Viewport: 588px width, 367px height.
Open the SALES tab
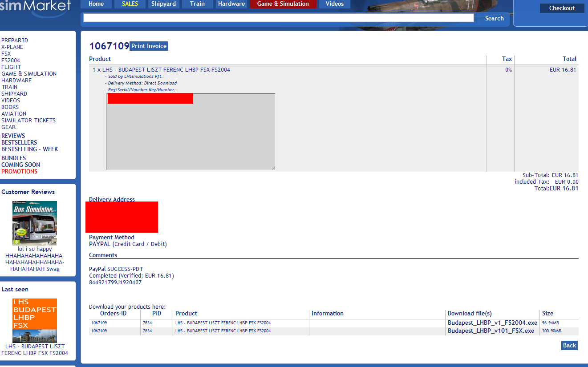pyautogui.click(x=130, y=4)
